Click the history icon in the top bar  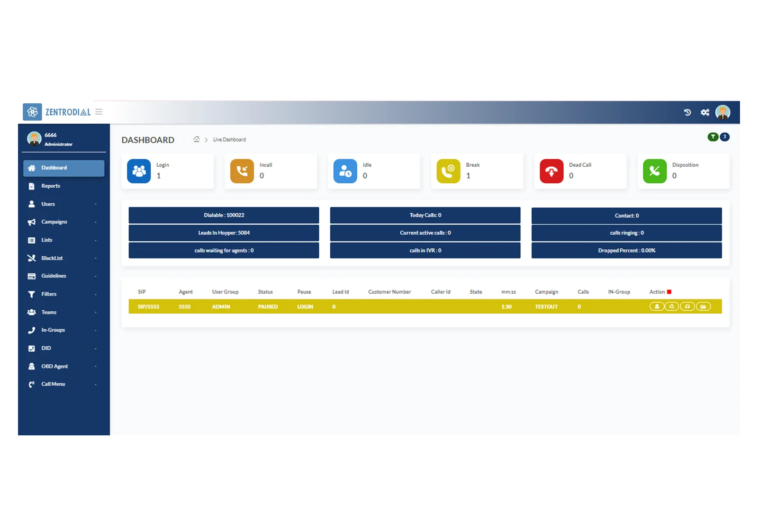click(687, 112)
